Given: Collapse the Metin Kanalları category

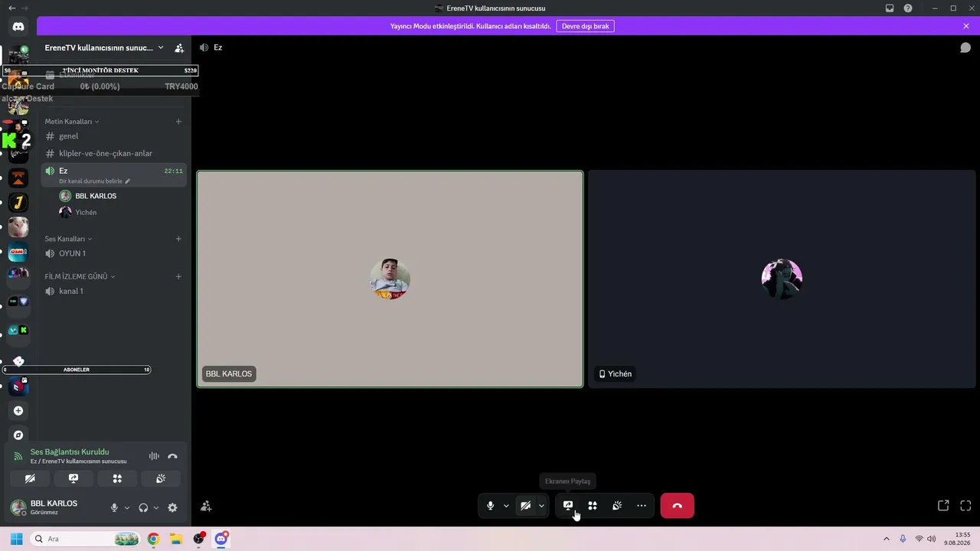Looking at the screenshot, I should pyautogui.click(x=72, y=122).
